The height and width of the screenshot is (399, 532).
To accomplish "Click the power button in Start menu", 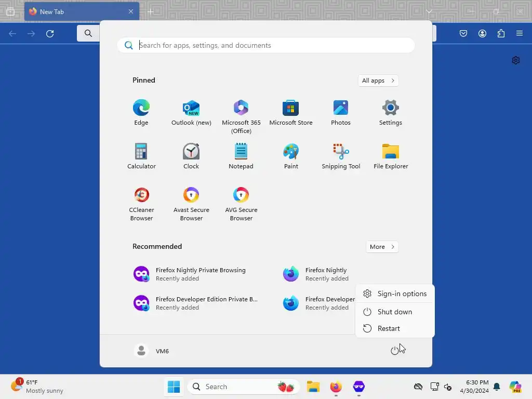I will 394,351.
